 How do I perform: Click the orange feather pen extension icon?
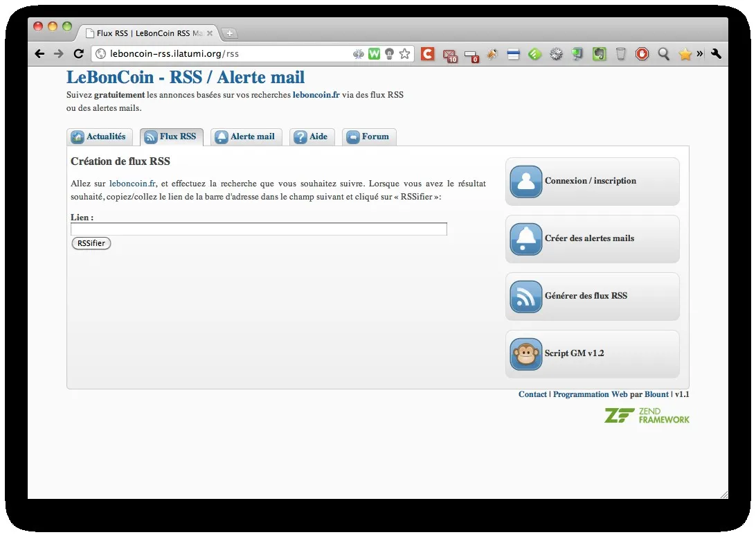pos(492,54)
